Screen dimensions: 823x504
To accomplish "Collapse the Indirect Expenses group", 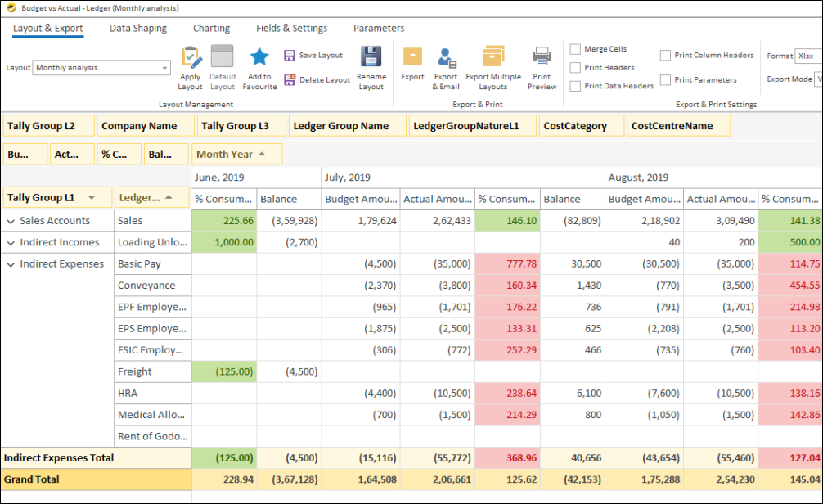I will click(x=11, y=264).
